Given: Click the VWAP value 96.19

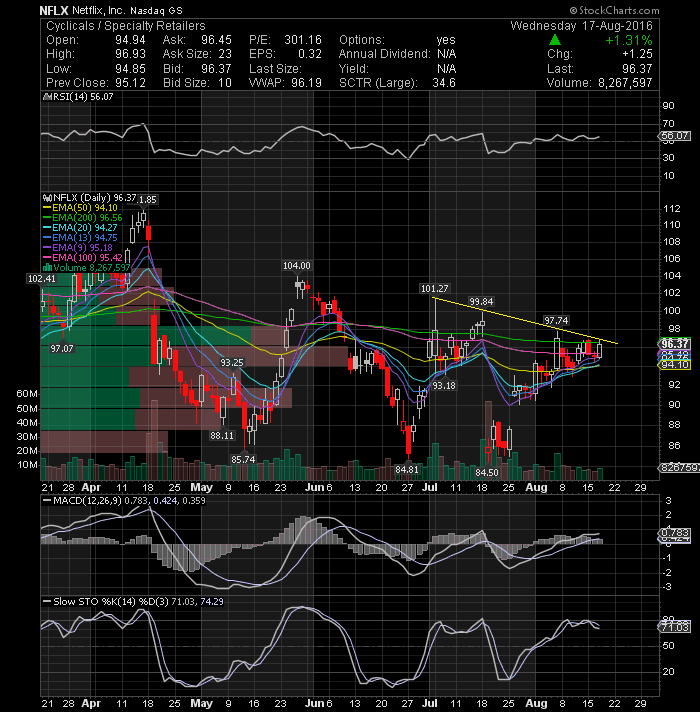Looking at the screenshot, I should coord(306,83).
